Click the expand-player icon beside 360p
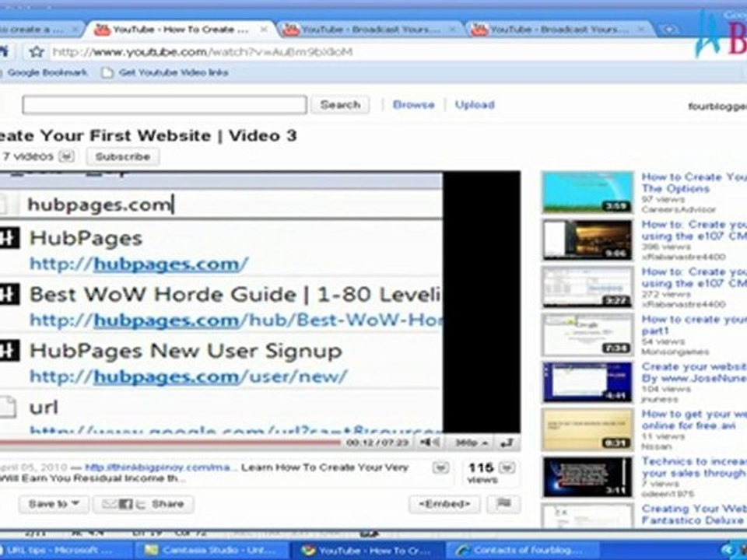Viewport: 747px width, 560px height. point(507,443)
